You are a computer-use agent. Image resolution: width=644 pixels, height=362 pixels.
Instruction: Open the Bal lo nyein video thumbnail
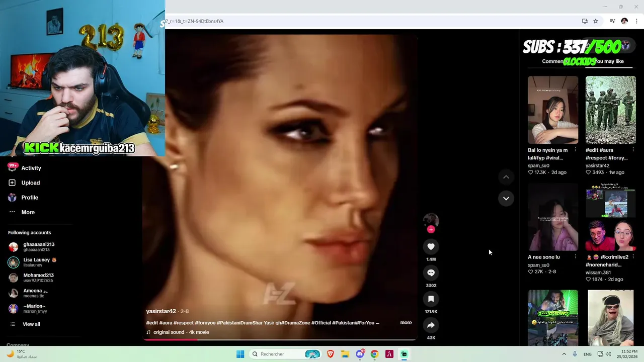click(553, 110)
